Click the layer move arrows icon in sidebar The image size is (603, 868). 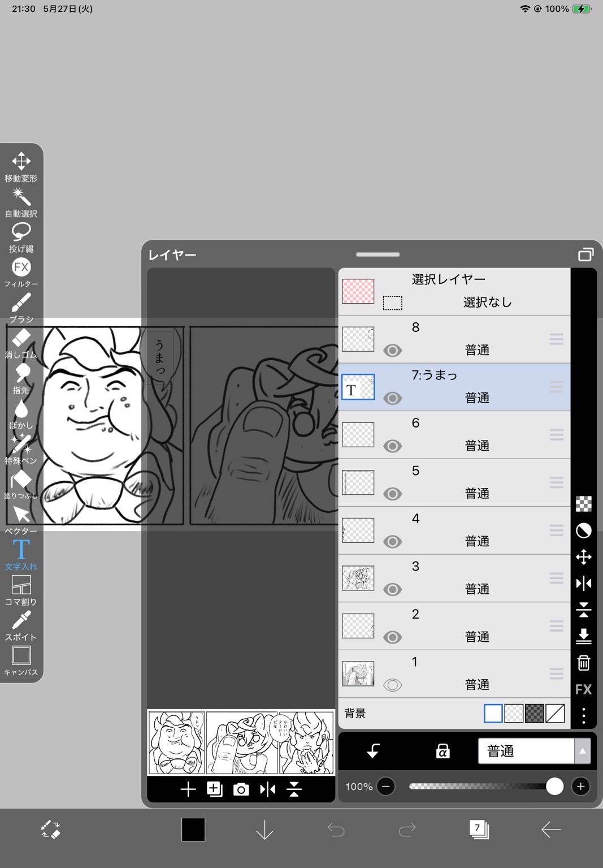(584, 557)
